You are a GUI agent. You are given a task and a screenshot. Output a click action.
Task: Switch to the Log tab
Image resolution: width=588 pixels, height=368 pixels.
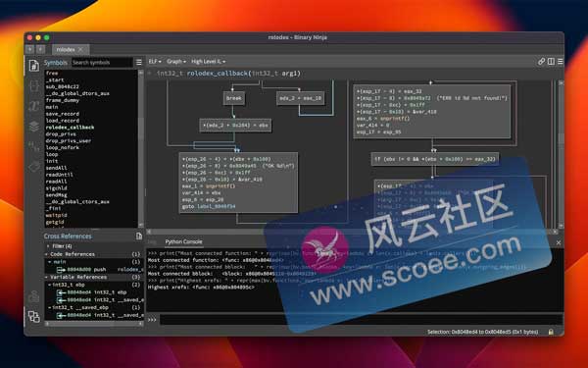[152, 241]
